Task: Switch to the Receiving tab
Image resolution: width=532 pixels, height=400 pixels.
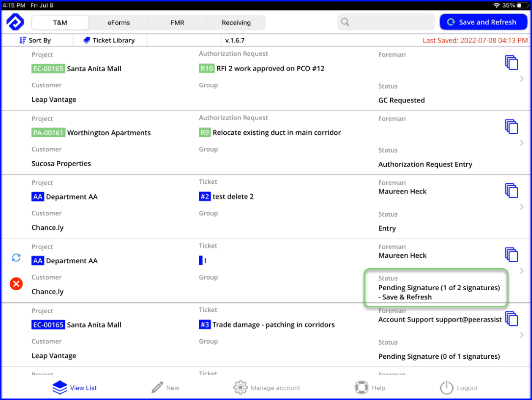Action: tap(236, 23)
